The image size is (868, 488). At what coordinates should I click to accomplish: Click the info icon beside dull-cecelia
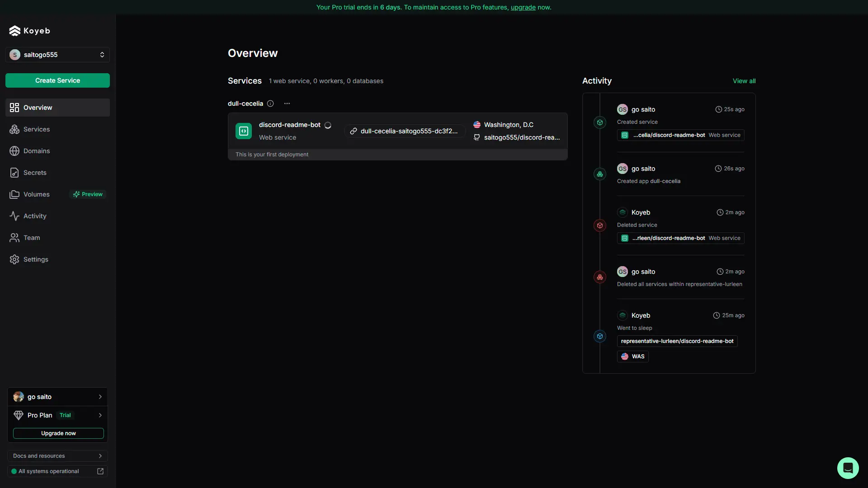click(270, 103)
